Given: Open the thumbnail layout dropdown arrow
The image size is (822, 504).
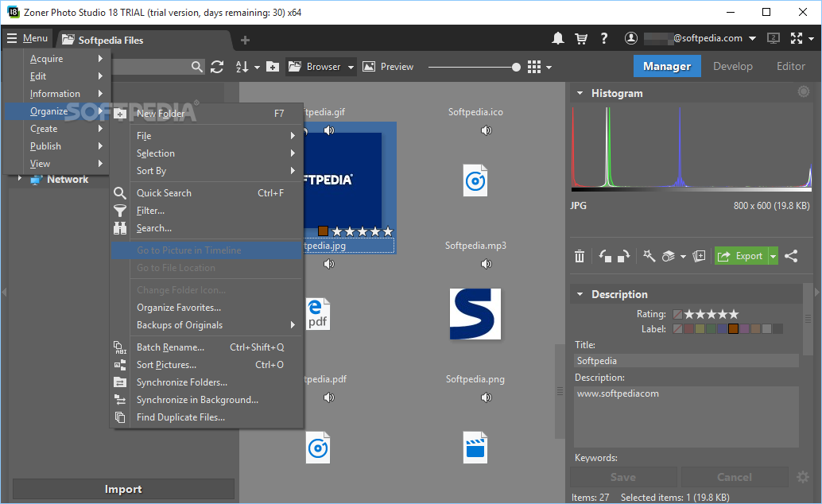Looking at the screenshot, I should click(549, 67).
